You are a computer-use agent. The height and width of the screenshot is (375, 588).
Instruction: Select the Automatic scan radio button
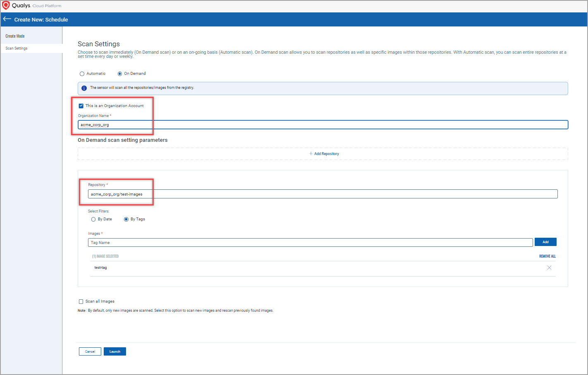pyautogui.click(x=82, y=74)
